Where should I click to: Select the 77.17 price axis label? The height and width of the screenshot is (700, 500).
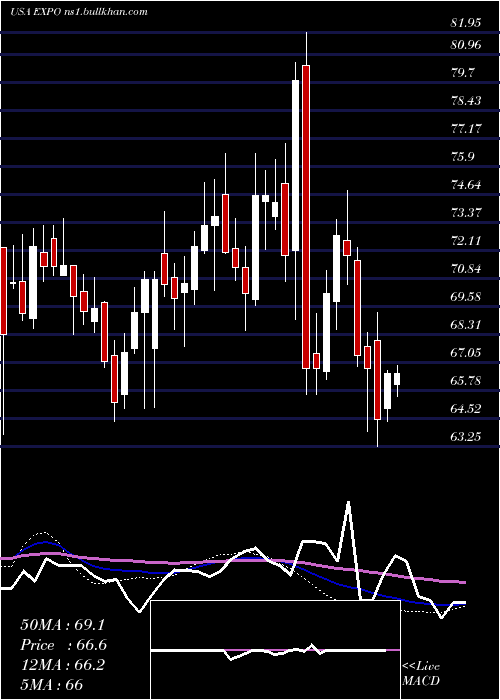click(x=466, y=129)
